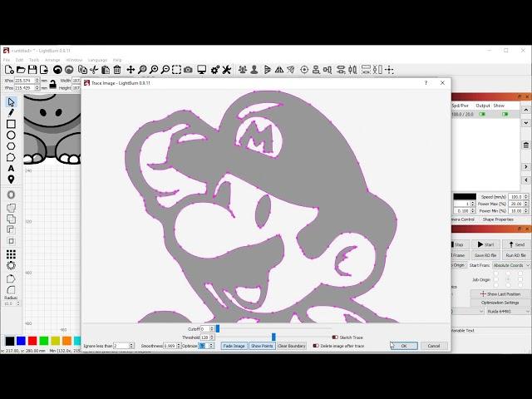Zoom in with the plus magnifier

(154, 70)
